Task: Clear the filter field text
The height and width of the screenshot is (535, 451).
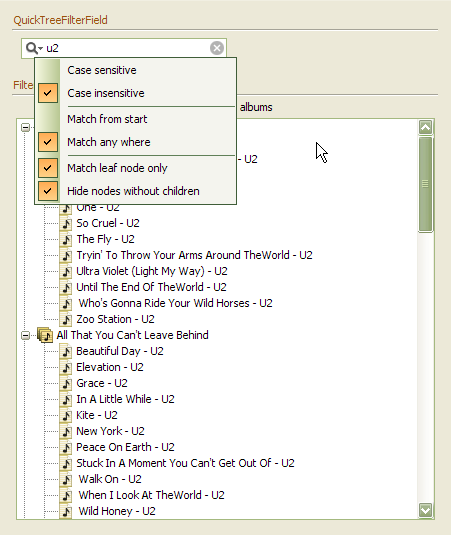Action: (x=217, y=48)
